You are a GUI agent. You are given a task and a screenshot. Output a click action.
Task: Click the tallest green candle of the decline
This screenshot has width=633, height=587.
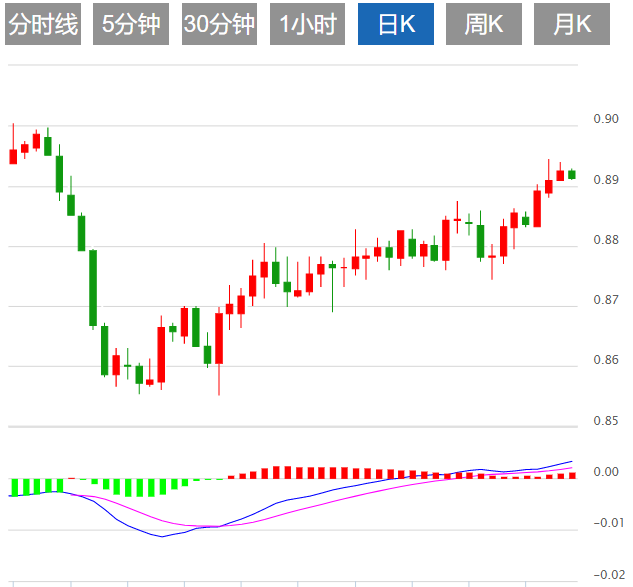tap(93, 288)
